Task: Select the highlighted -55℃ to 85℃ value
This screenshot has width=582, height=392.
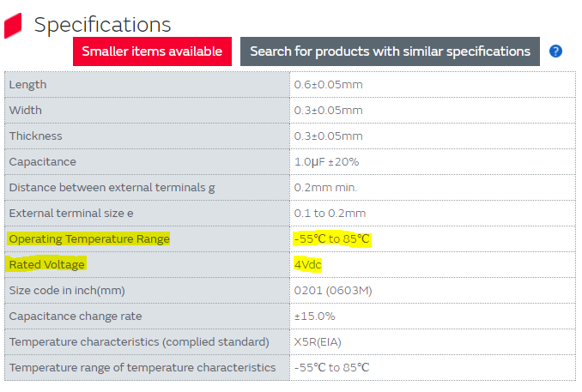Action: click(x=332, y=238)
